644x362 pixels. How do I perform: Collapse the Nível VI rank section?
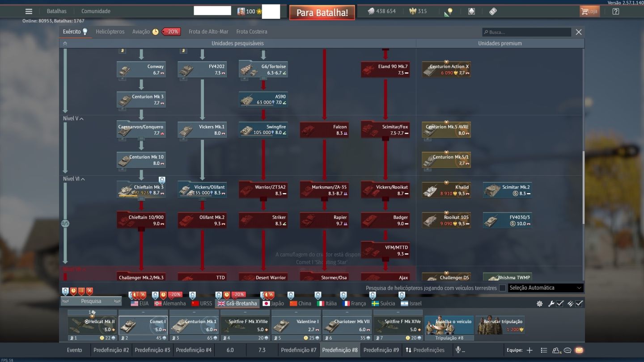point(74,179)
